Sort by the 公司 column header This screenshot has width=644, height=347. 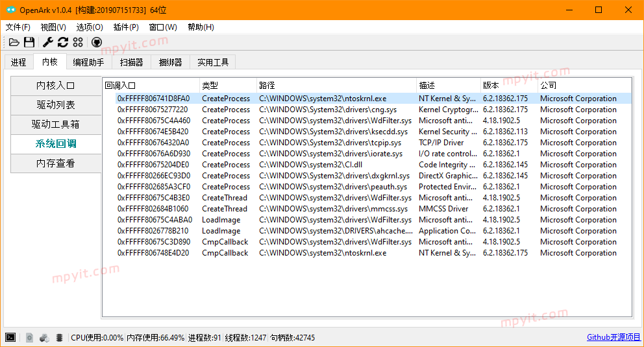tap(584, 86)
